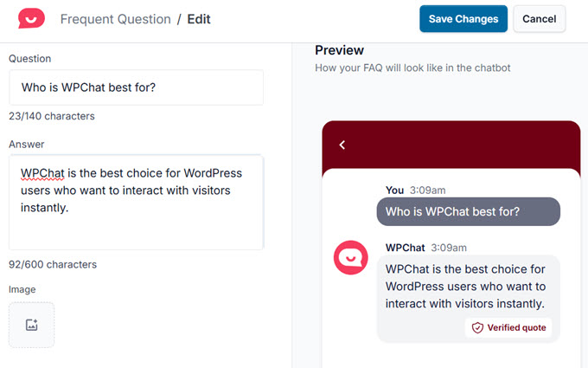The width and height of the screenshot is (588, 368).
Task: Click the WPChat avatar in the preview chat
Action: coord(350,258)
